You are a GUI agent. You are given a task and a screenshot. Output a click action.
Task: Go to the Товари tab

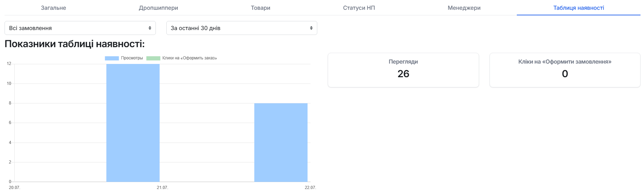[261, 8]
